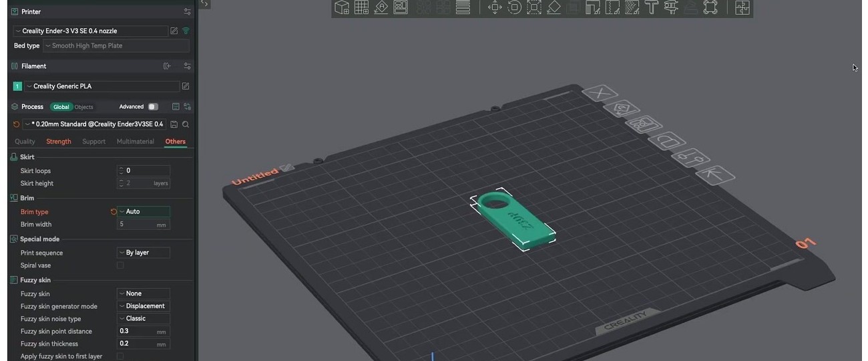This screenshot has width=868, height=361.
Task: Open Printer section settings sliders icon
Action: pyautogui.click(x=188, y=11)
